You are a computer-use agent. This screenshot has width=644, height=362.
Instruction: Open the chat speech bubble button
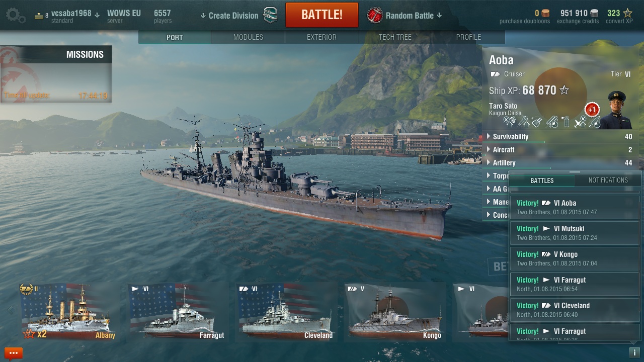point(14,353)
